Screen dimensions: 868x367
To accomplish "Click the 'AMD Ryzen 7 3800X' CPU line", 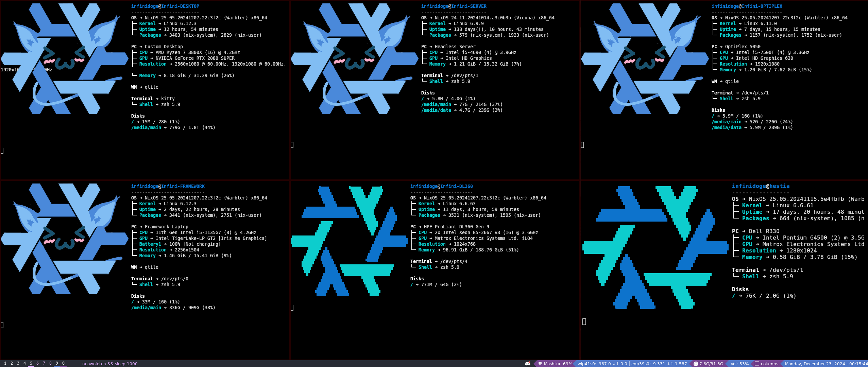I will [190, 52].
